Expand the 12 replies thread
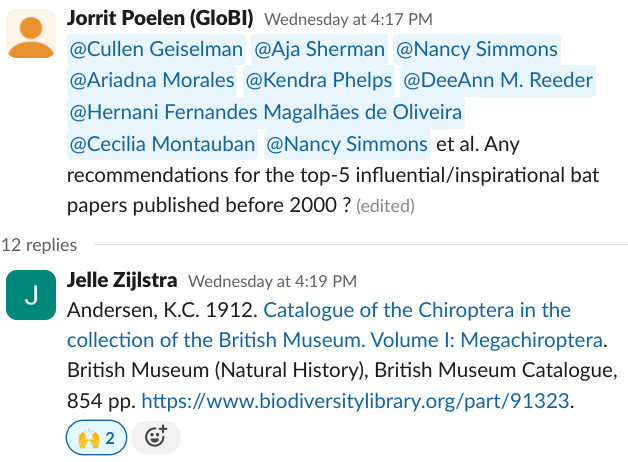 coord(38,244)
